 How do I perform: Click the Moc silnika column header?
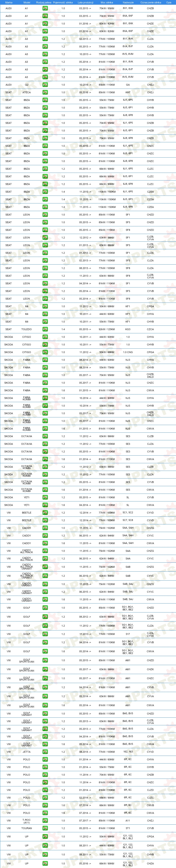(x=107, y=2)
